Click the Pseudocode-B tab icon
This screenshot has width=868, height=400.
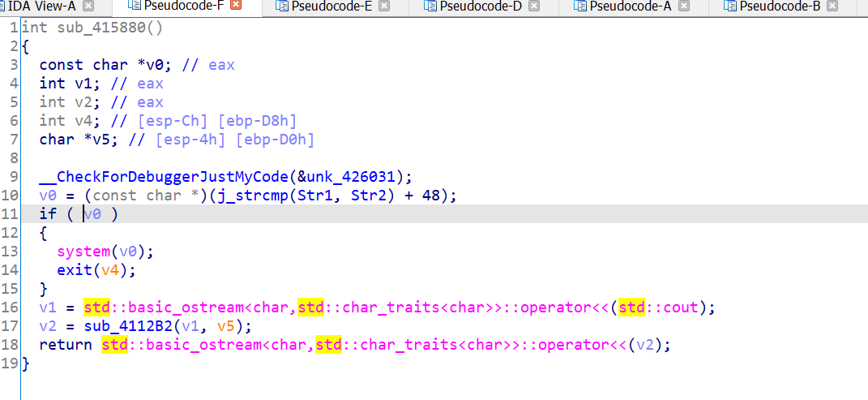pyautogui.click(x=729, y=6)
